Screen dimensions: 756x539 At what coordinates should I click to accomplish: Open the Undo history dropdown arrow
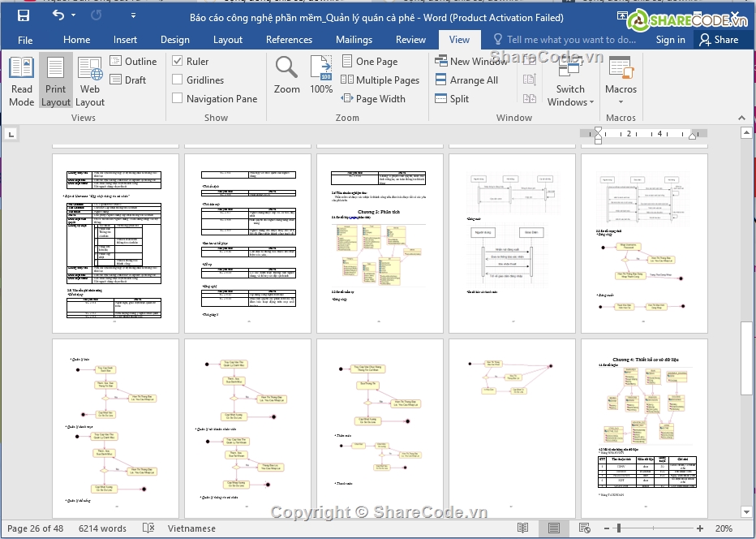[73, 16]
